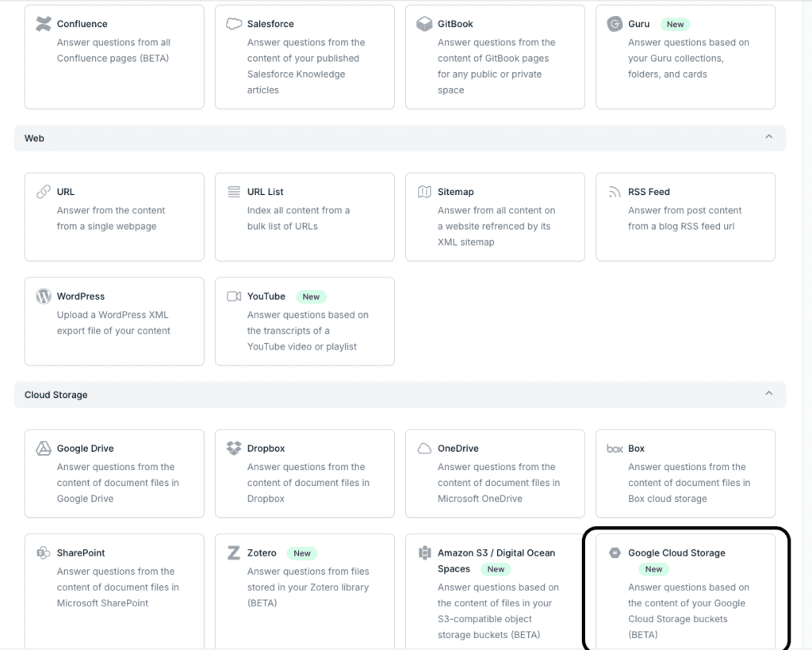Image resolution: width=812 pixels, height=650 pixels.
Task: Open the Google Cloud Storage card
Action: pyautogui.click(x=685, y=591)
